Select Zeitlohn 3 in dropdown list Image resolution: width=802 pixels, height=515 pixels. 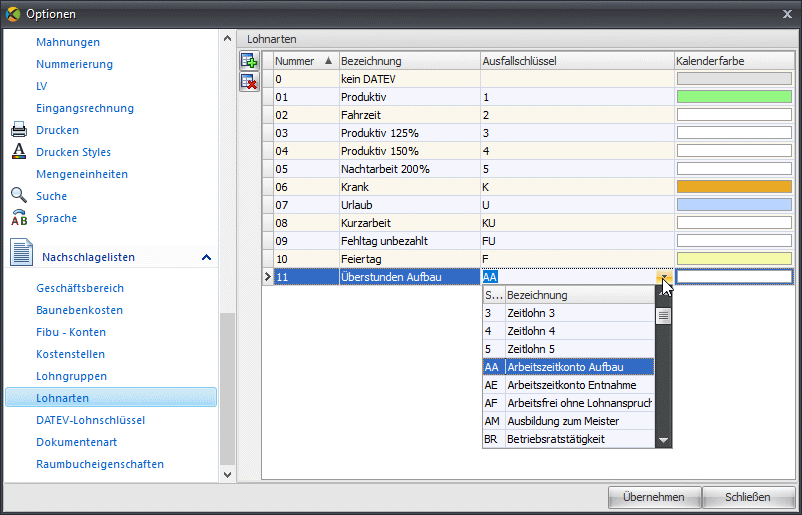pos(568,312)
